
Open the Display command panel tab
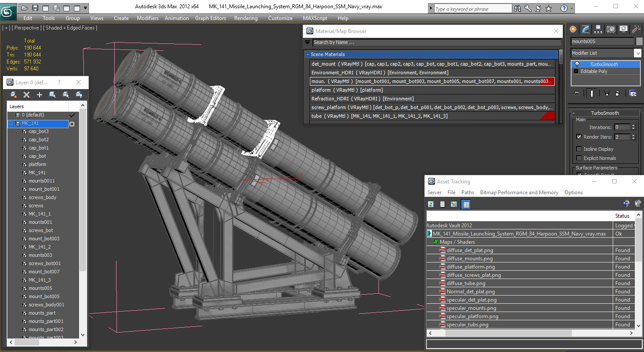624,29
